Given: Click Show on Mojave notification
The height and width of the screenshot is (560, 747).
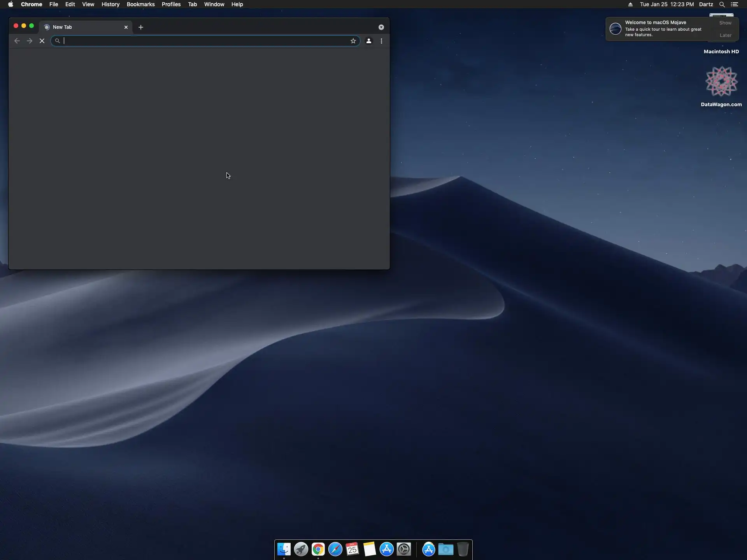Looking at the screenshot, I should click(725, 23).
